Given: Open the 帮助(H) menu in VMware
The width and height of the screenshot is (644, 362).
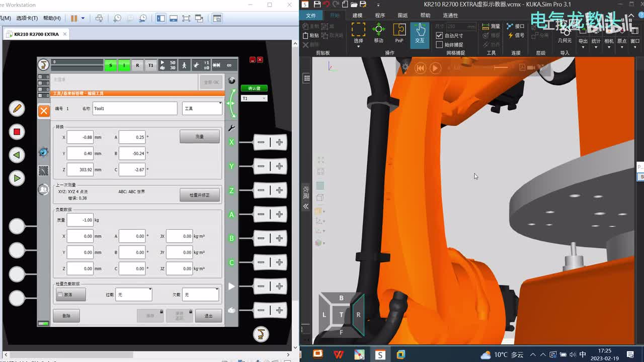Looking at the screenshot, I should point(52,18).
